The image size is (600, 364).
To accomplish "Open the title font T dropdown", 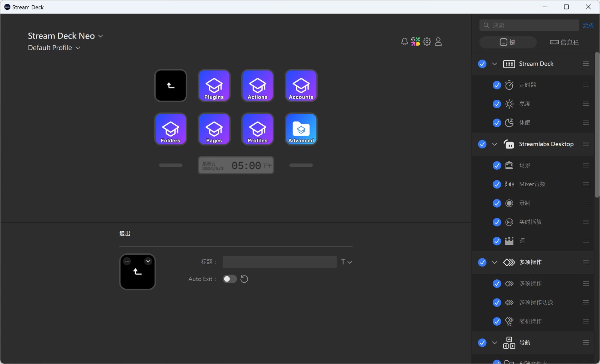I will (346, 262).
